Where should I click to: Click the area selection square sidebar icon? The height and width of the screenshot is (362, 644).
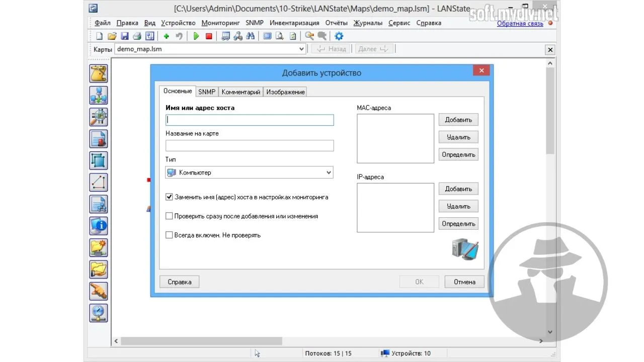coord(99,160)
